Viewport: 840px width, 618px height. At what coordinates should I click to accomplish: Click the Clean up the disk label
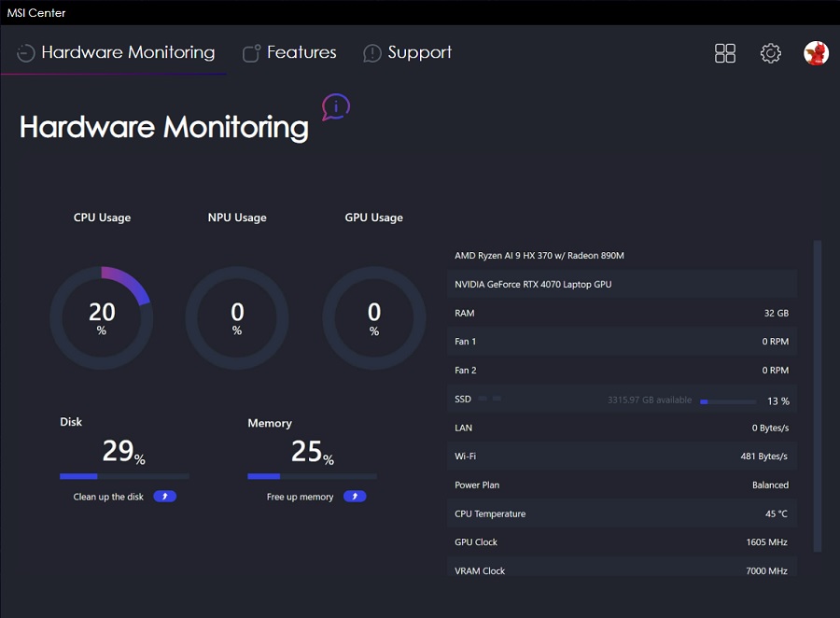(x=108, y=497)
